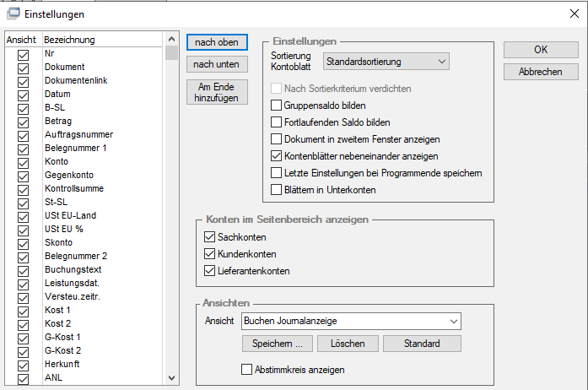Uncheck the 'Skonto' column checkbox
This screenshot has height=390, width=588.
pos(24,244)
